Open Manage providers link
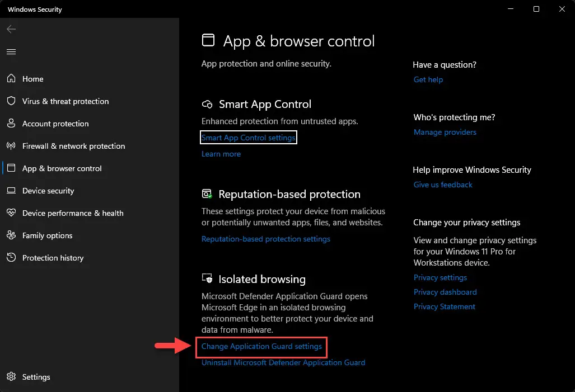Viewport: 575px width, 392px height. tap(445, 132)
